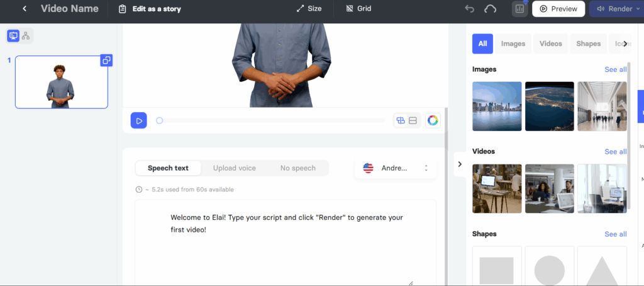Image resolution: width=644 pixels, height=286 pixels.
Task: Insert the city skyline image
Action: [497, 106]
